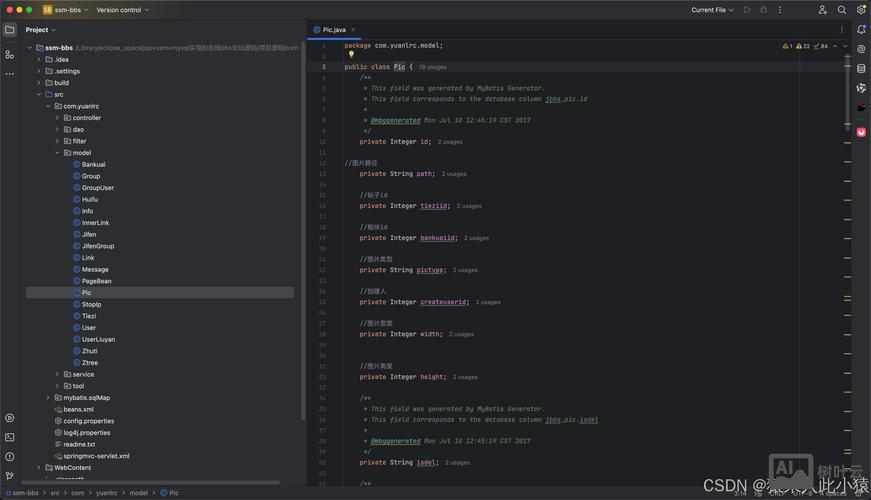Click the intention lightbulb in the editor
871x500 pixels.
(x=351, y=55)
